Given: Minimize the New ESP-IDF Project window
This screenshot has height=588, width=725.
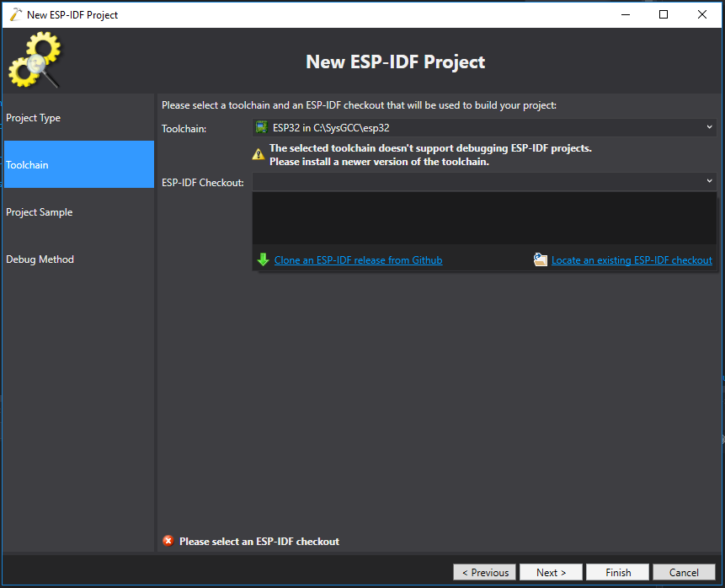Looking at the screenshot, I should tap(625, 14).
